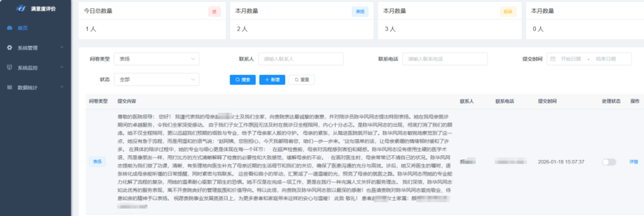The image size is (644, 216).
Task: Click the 开始日期 start date field
Action: click(x=571, y=59)
